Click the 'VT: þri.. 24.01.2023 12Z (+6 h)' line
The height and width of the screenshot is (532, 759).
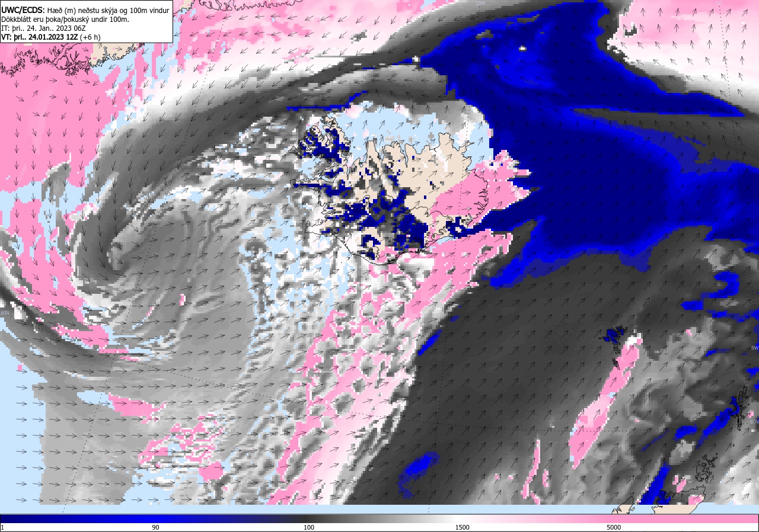coord(51,37)
